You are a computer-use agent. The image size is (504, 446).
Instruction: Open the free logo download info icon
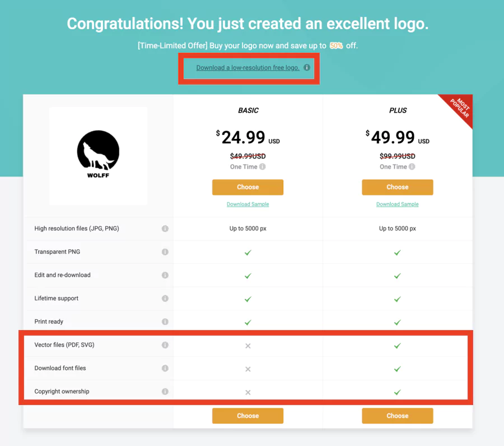(x=307, y=67)
